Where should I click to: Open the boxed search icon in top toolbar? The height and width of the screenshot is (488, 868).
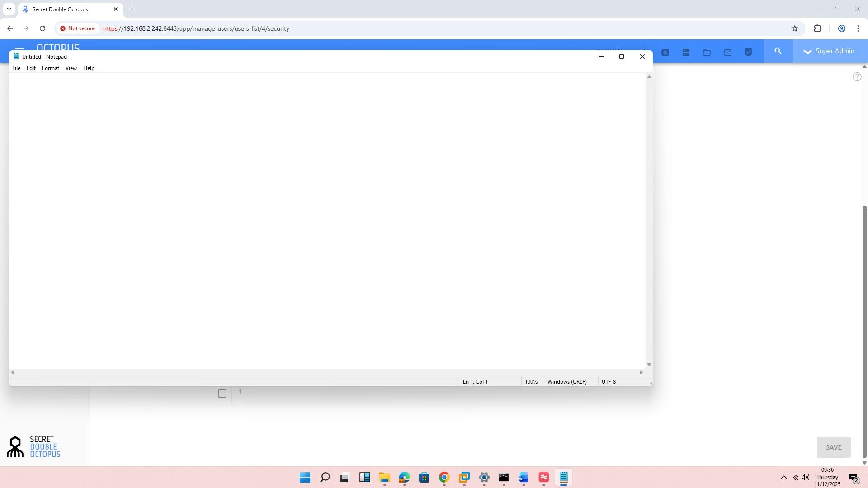click(x=665, y=51)
